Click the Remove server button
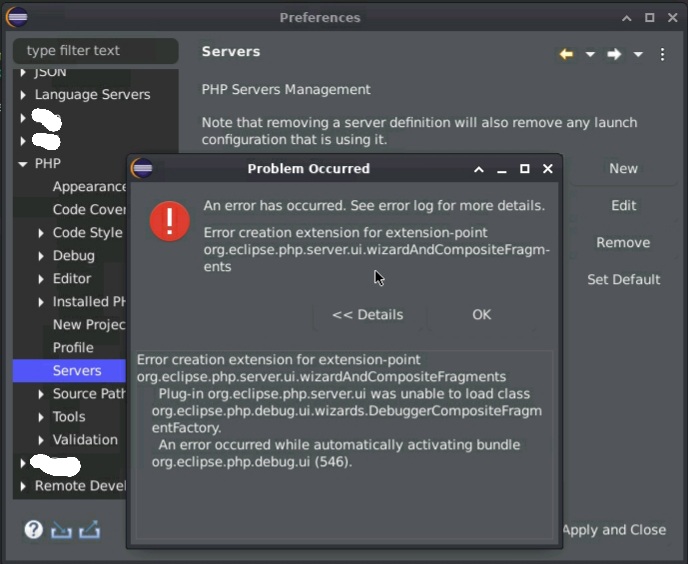The image size is (688, 564). pyautogui.click(x=623, y=242)
